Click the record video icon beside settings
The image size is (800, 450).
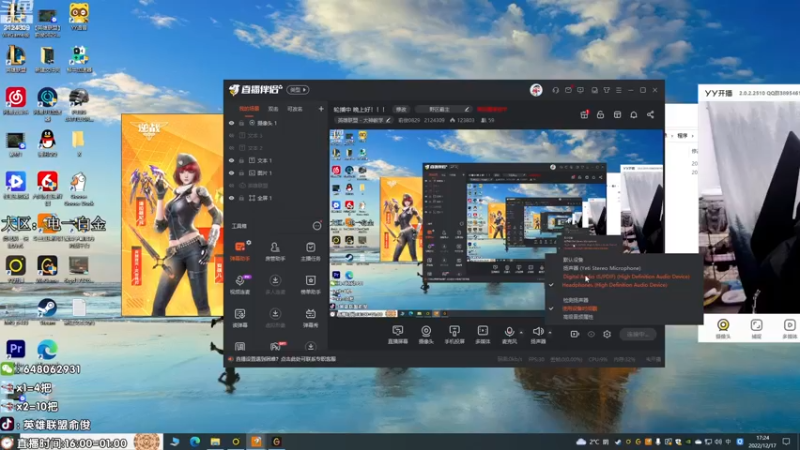point(574,334)
